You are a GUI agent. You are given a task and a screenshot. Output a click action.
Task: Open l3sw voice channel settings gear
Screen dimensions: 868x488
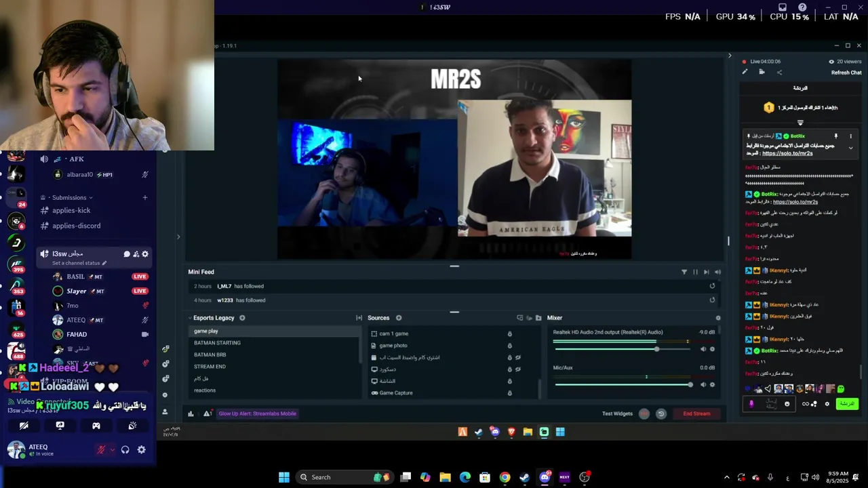pyautogui.click(x=145, y=254)
